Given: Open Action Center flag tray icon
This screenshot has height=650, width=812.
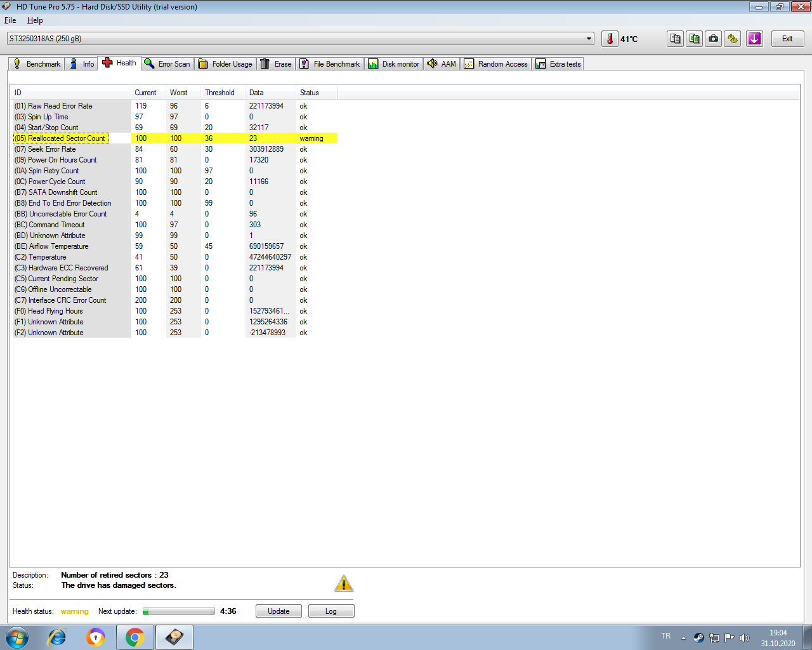Looking at the screenshot, I should coord(729,638).
